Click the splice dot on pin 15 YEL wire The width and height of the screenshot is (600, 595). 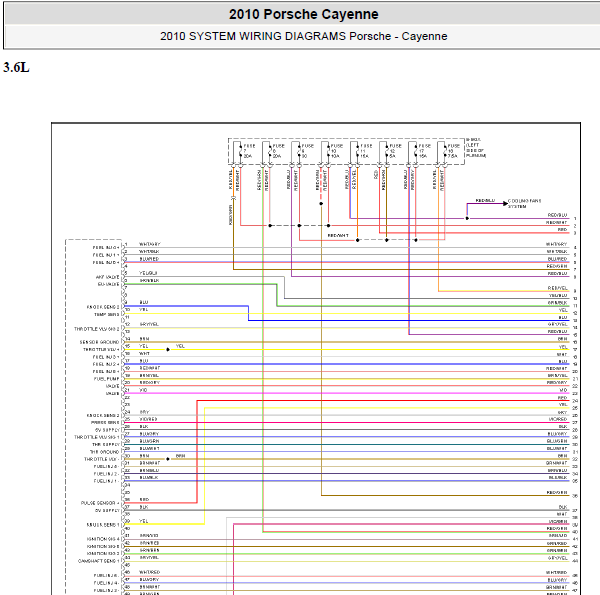coord(168,349)
